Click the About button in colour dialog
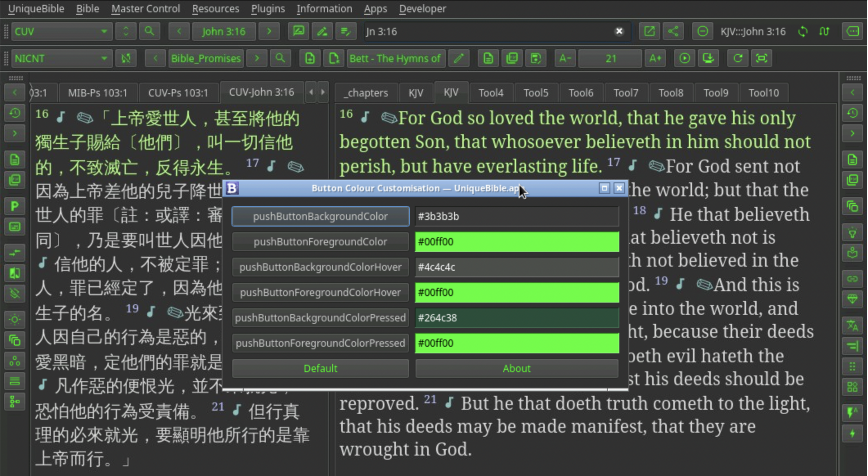This screenshot has height=476, width=868. point(517,368)
